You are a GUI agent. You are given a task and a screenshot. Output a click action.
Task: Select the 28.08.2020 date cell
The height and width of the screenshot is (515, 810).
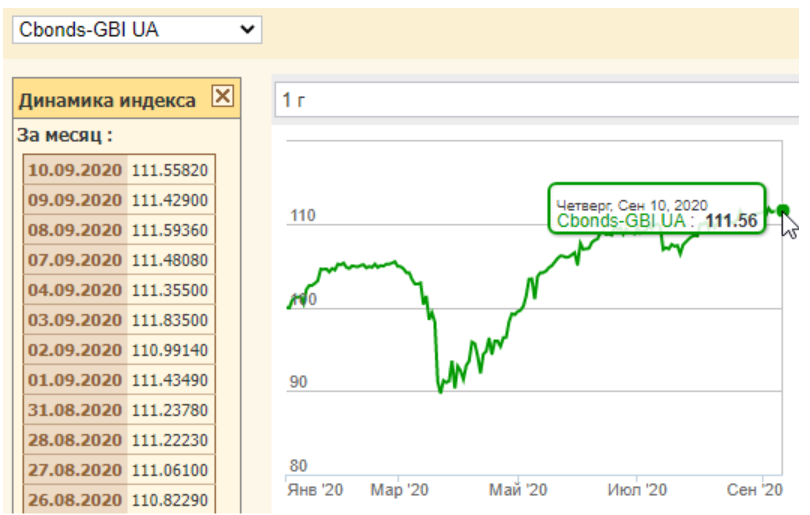point(75,440)
